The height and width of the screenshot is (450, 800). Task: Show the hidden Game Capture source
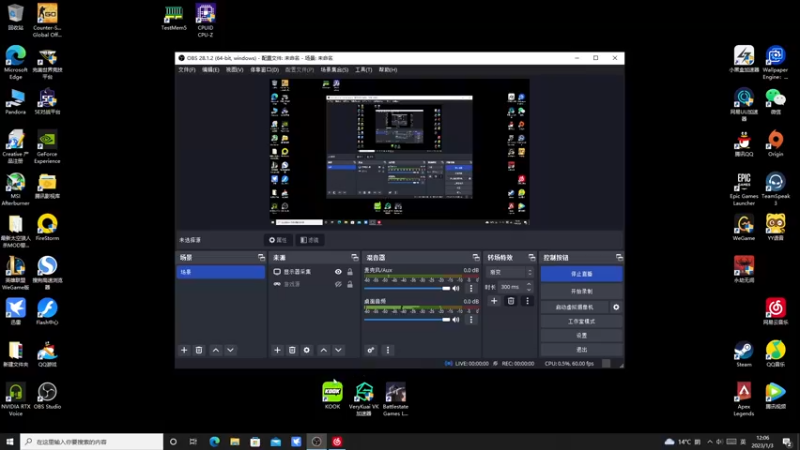338,284
